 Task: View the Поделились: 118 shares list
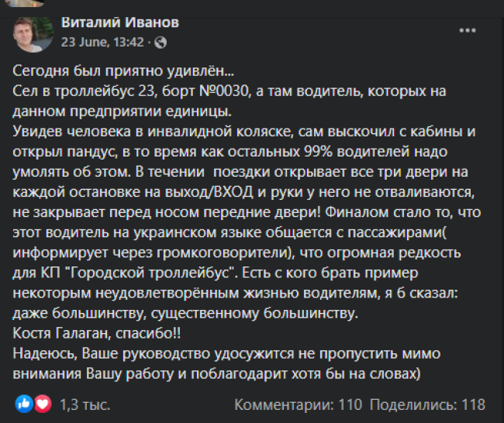(x=427, y=404)
